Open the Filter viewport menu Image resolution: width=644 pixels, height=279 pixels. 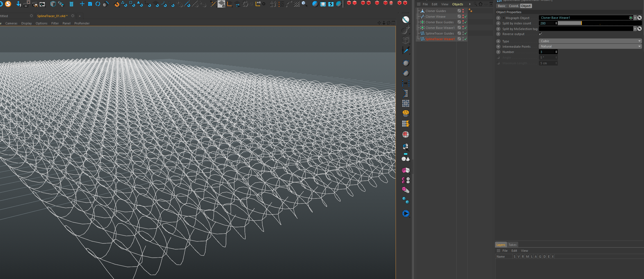55,23
